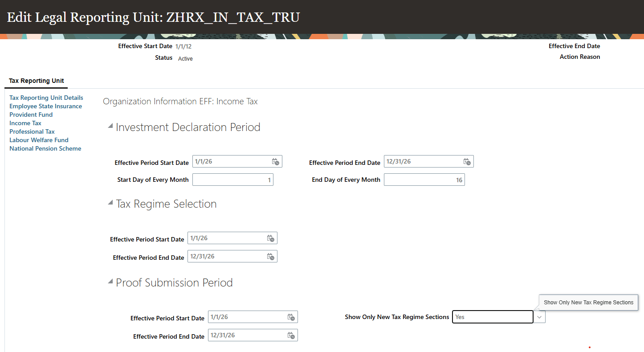The image size is (644, 352).
Task: Open calendar for Investment Declaration end date
Action: 467,162
